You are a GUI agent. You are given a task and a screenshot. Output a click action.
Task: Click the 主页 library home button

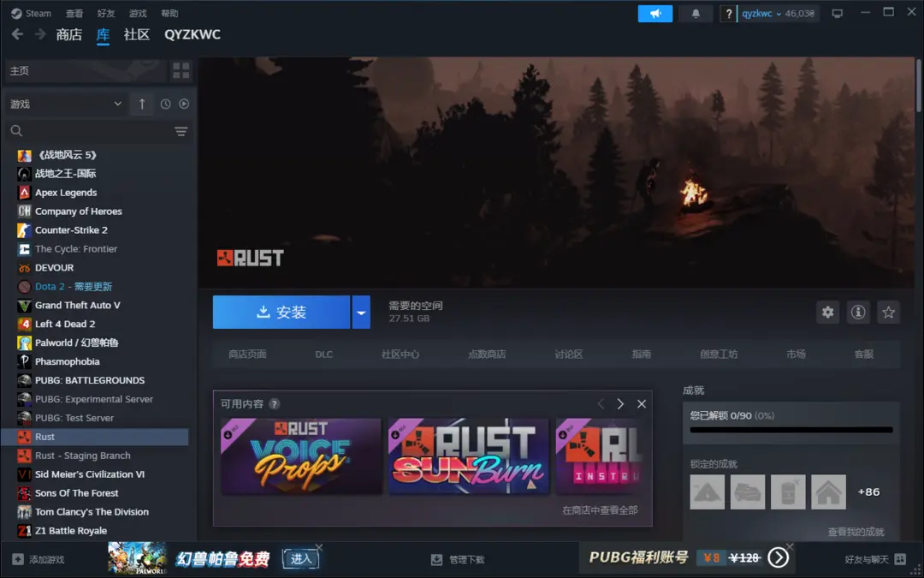click(86, 71)
